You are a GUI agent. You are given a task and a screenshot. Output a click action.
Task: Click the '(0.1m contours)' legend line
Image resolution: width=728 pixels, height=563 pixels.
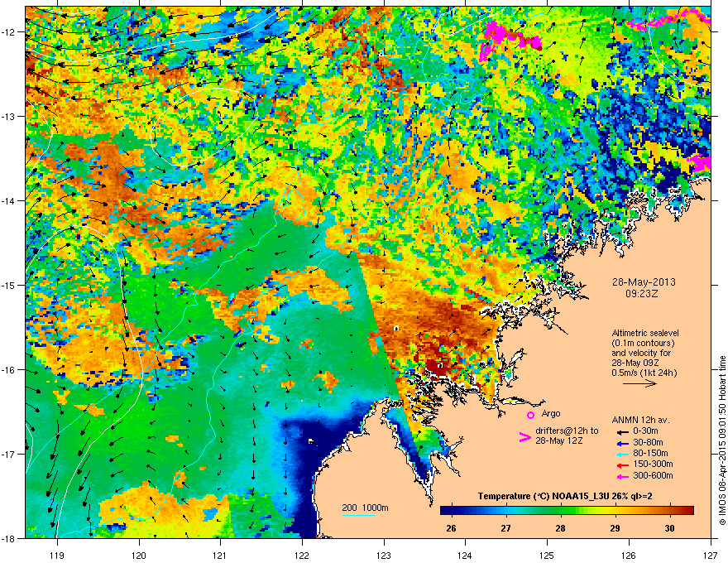pyautogui.click(x=643, y=344)
